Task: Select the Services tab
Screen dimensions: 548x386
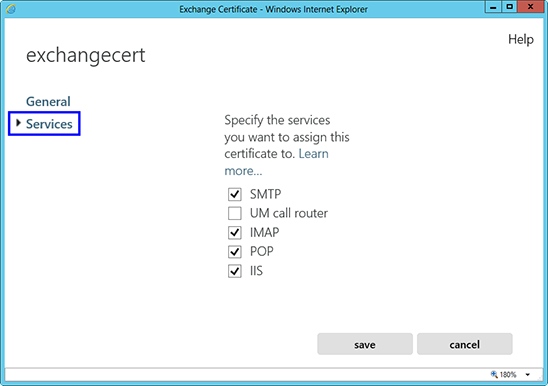Action: pos(49,124)
